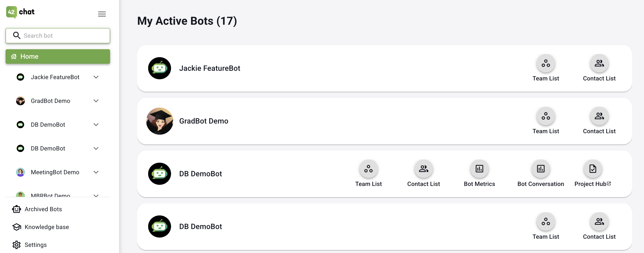Expand MeetingBot Demo sidebar chevron
The width and height of the screenshot is (644, 253).
click(96, 172)
